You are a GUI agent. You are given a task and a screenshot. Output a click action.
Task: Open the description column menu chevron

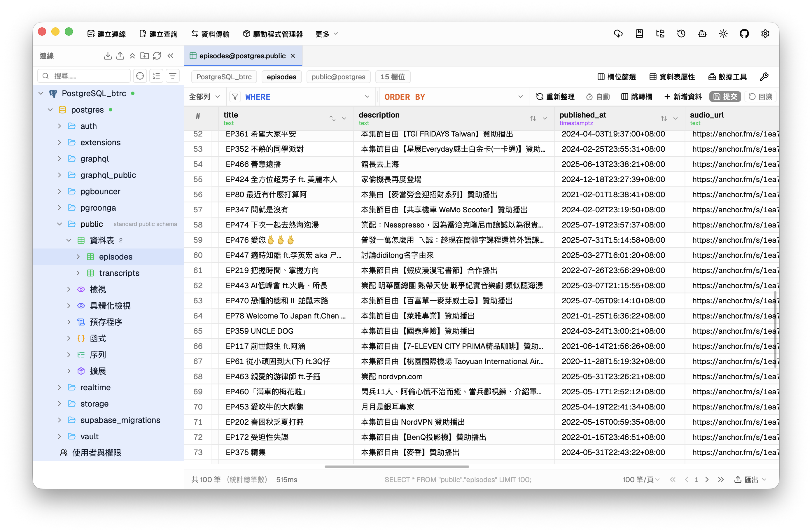click(x=545, y=118)
